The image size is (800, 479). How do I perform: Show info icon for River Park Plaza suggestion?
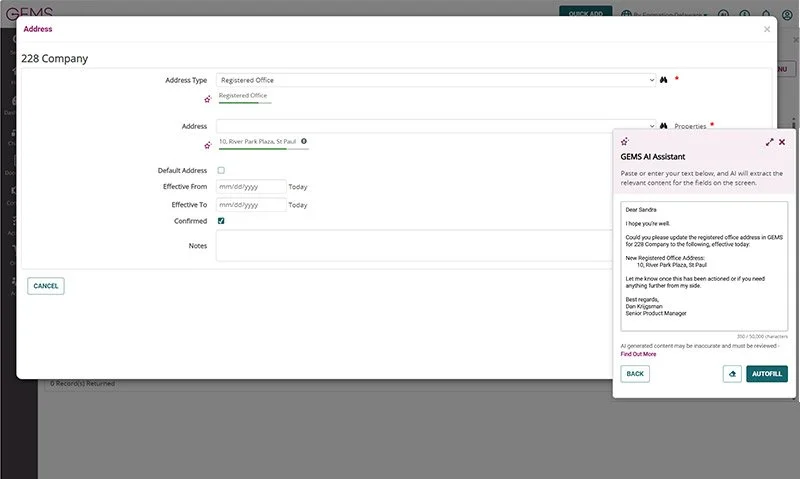304,141
